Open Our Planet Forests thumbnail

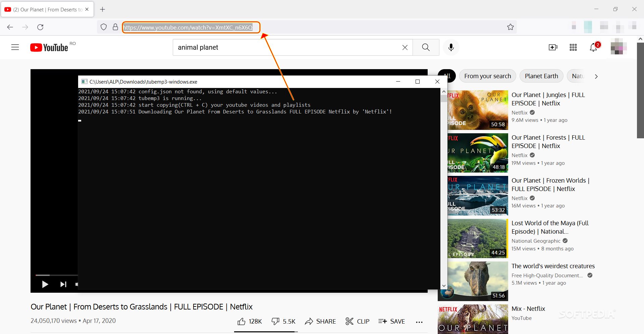(478, 153)
